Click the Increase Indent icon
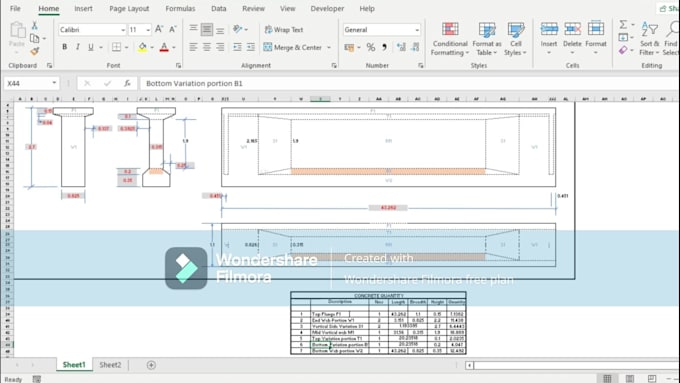 pos(251,47)
